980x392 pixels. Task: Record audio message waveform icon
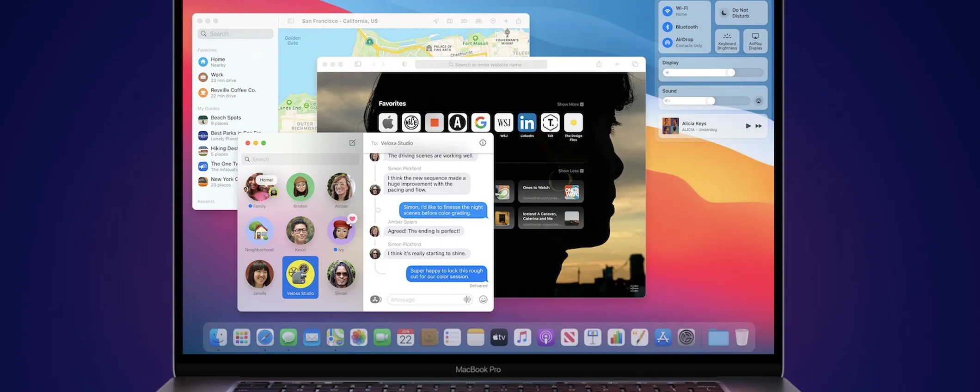pyautogui.click(x=467, y=300)
